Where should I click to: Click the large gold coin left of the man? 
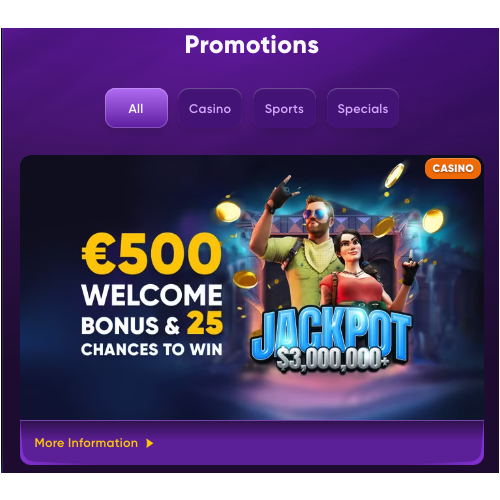[x=228, y=211]
